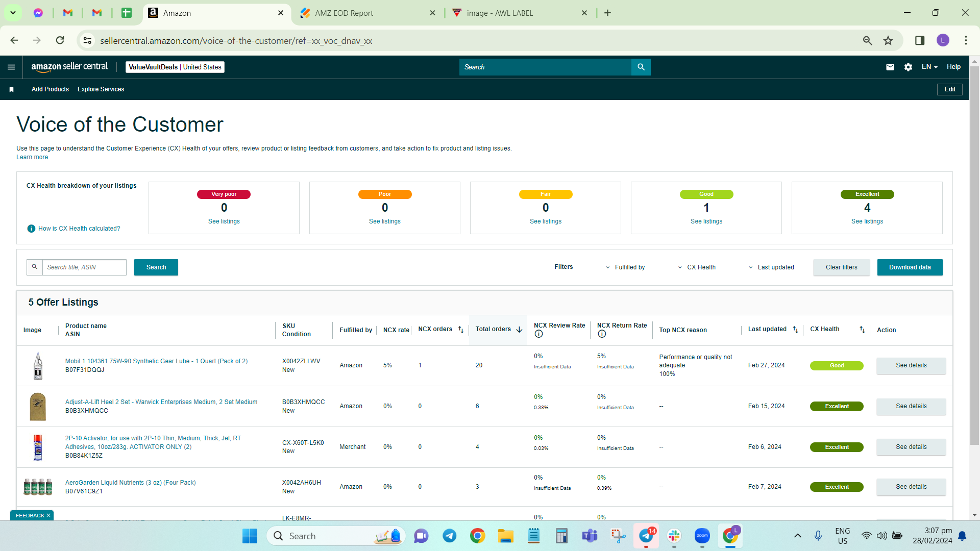Click the NCX Return Rate info icon
980x551 pixels.
click(x=602, y=334)
